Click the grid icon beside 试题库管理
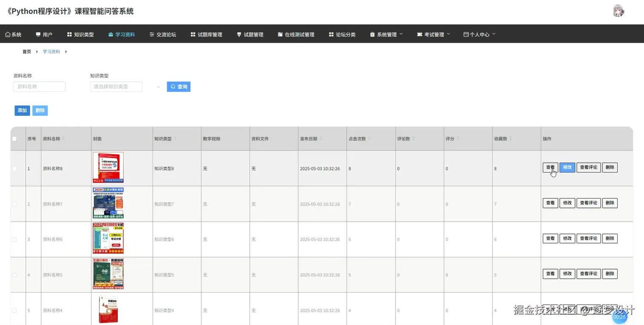Screen dimensions: 644x325 [x=193, y=35]
